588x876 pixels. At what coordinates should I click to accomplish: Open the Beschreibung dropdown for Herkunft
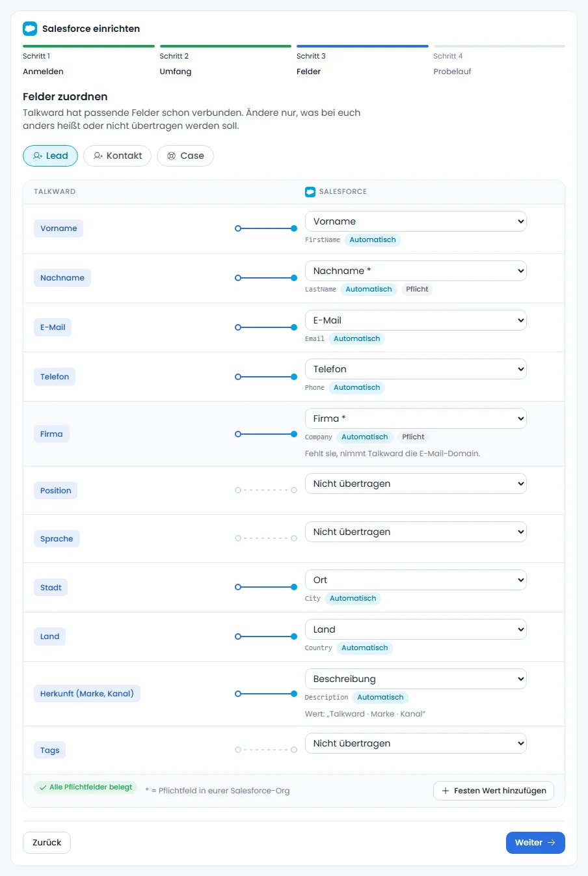click(416, 679)
